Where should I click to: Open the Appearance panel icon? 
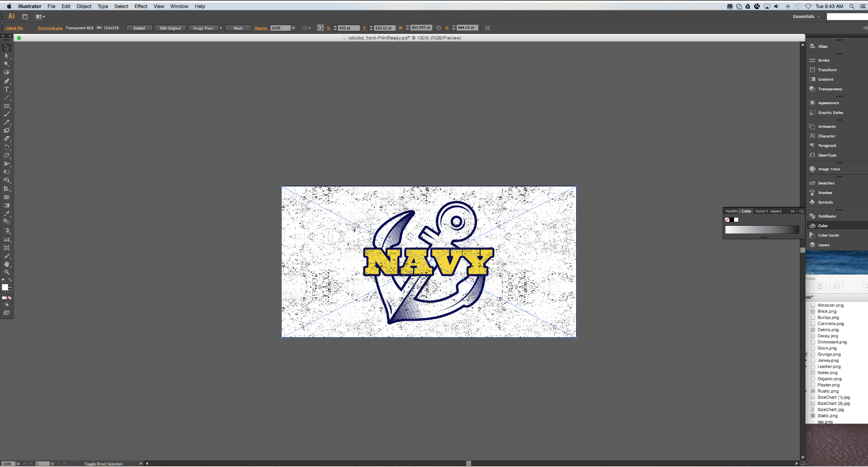click(826, 103)
